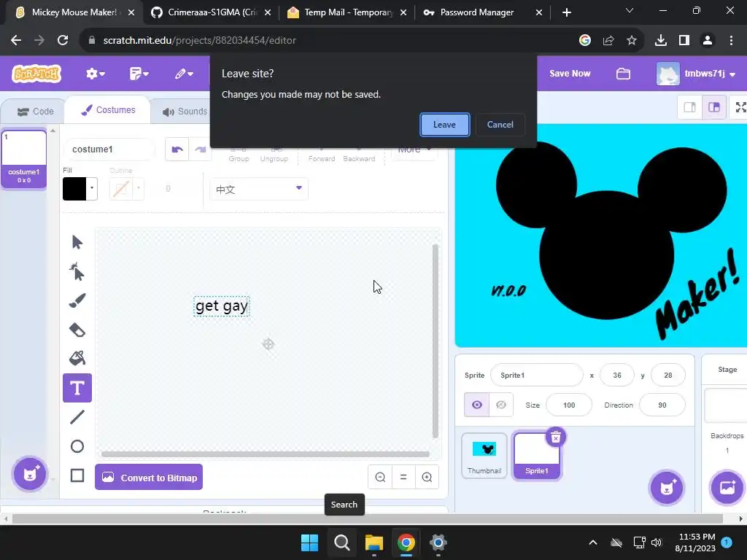Share this page icon
The width and height of the screenshot is (747, 560).
point(608,41)
